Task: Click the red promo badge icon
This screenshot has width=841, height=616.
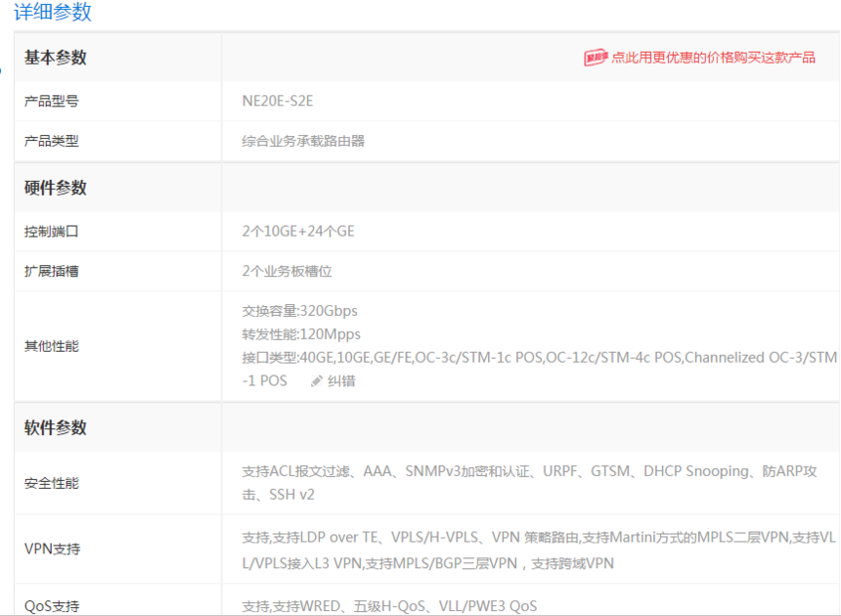Action: coord(596,58)
